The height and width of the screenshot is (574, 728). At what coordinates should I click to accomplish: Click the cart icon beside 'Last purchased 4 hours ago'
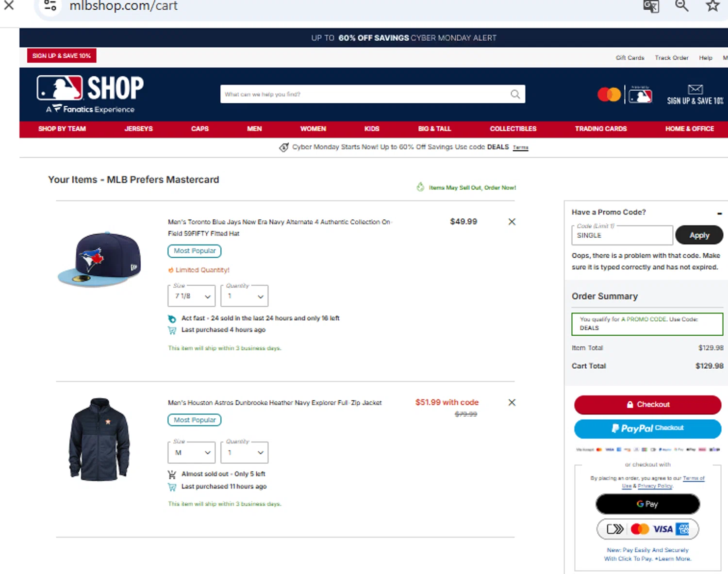coord(172,330)
